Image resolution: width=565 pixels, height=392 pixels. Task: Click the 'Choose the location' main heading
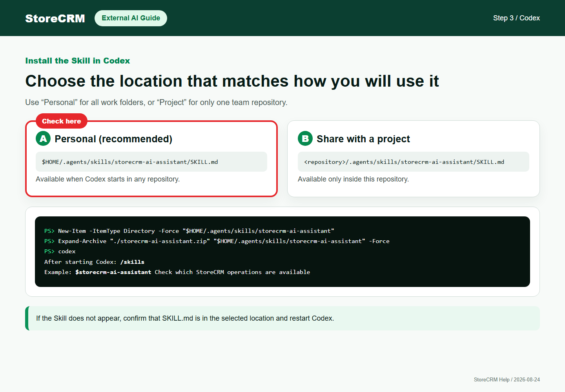click(x=232, y=81)
